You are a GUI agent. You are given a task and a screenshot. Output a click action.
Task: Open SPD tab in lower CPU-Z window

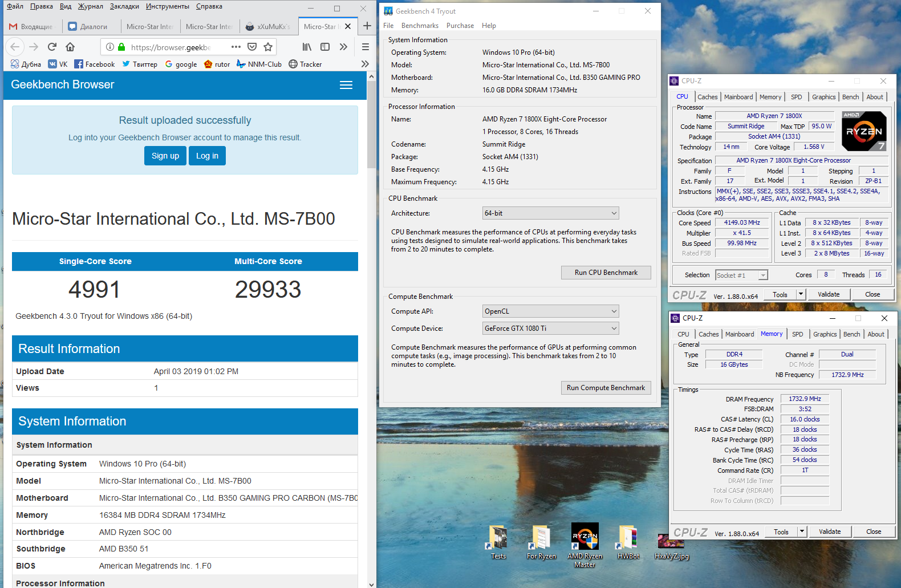(798, 334)
